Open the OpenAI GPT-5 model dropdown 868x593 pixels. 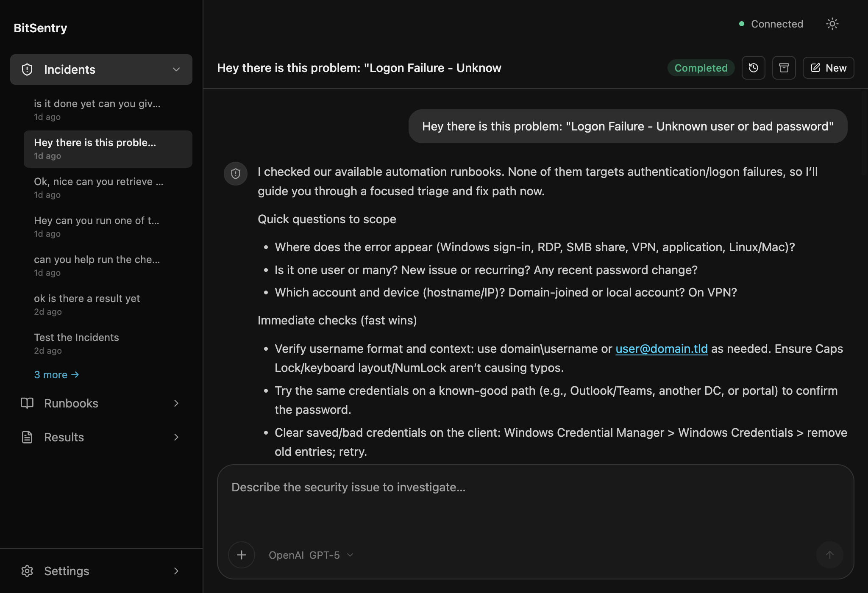coord(311,555)
